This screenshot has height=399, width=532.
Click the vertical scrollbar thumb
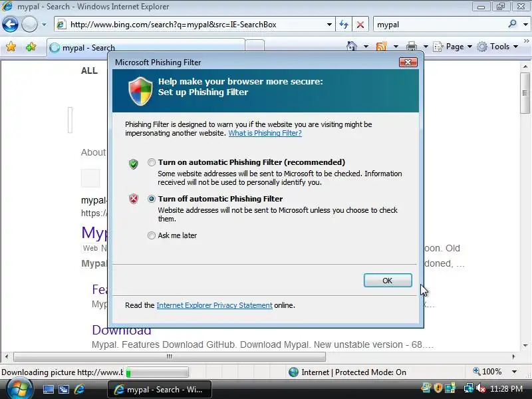[x=525, y=93]
